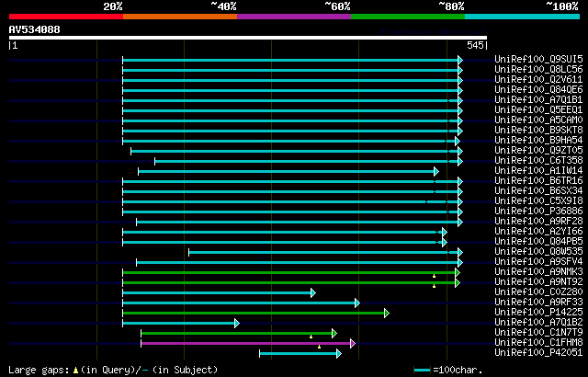Click the cyan ~100% identity legend segment
Screen dimensions: 588x377
point(523,17)
